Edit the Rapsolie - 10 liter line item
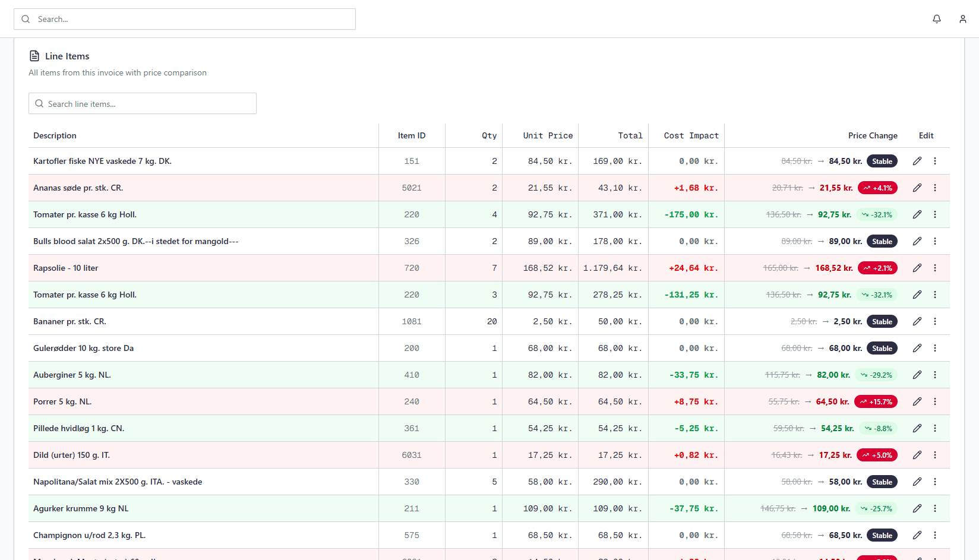Screen dimensions: 979x560 [x=917, y=268]
